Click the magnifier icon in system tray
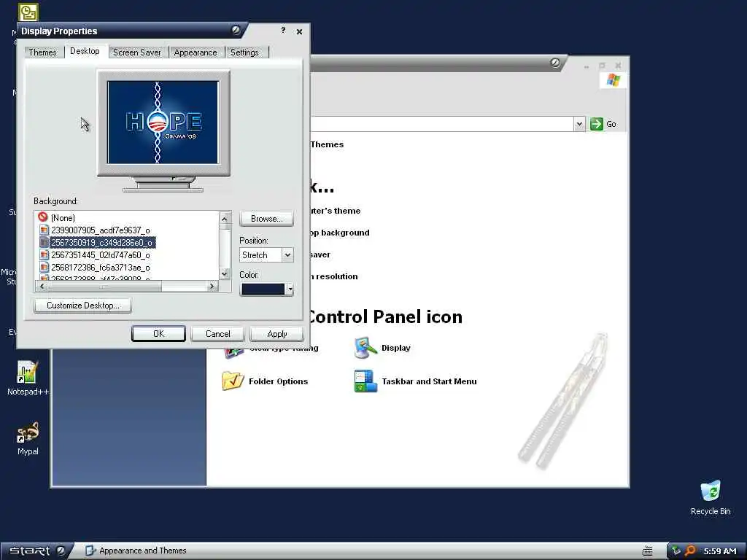This screenshot has height=560, width=747. coord(690,551)
